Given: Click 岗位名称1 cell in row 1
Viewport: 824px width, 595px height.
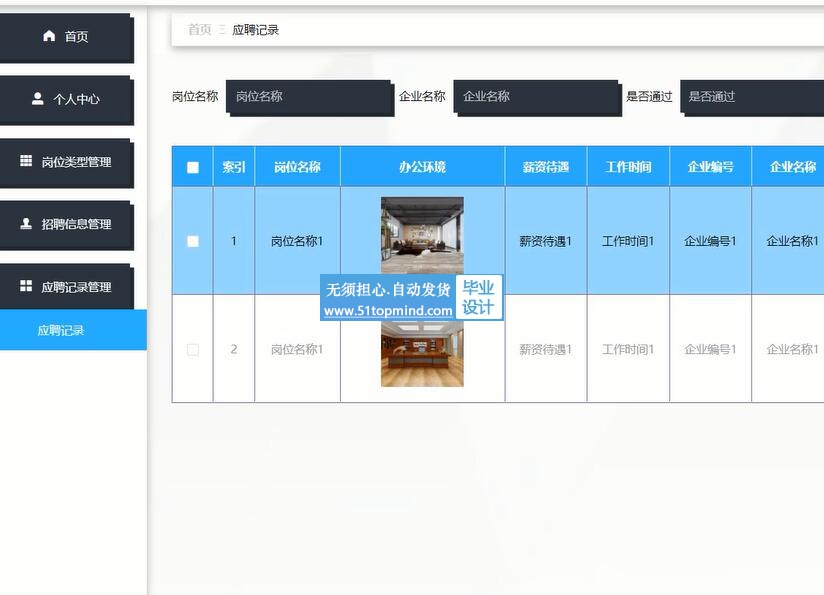Looking at the screenshot, I should point(297,241).
